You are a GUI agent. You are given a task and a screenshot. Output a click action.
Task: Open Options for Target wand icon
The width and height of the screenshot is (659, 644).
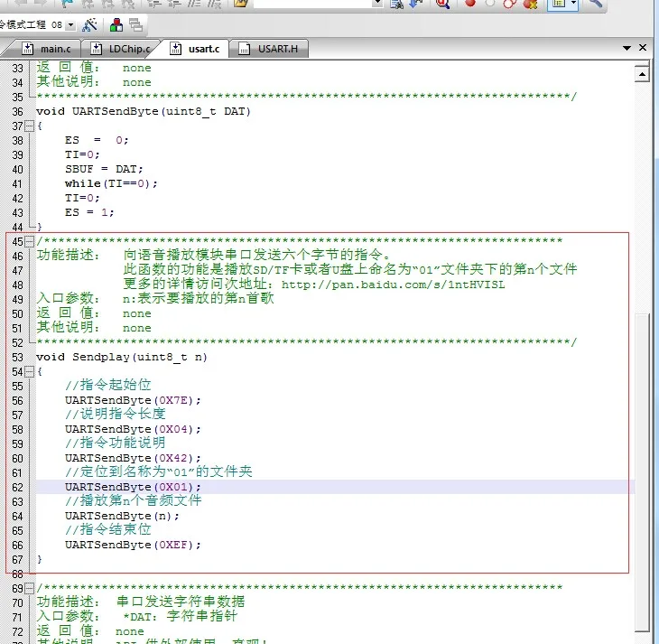pyautogui.click(x=89, y=25)
